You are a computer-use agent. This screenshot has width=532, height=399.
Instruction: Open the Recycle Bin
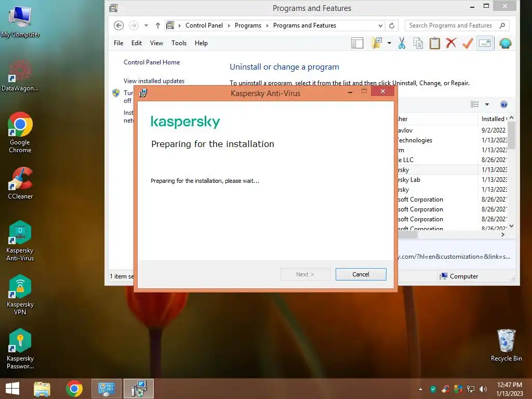[x=506, y=345]
